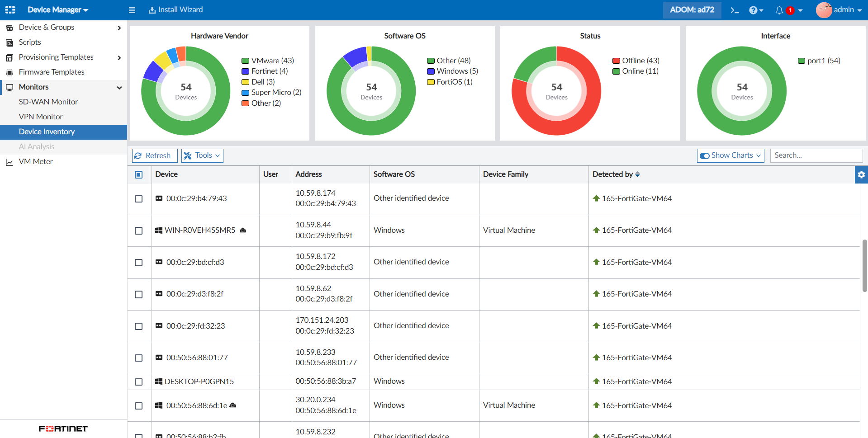Check the checkbox for DESKTOP-P0GPN15

pyautogui.click(x=139, y=381)
